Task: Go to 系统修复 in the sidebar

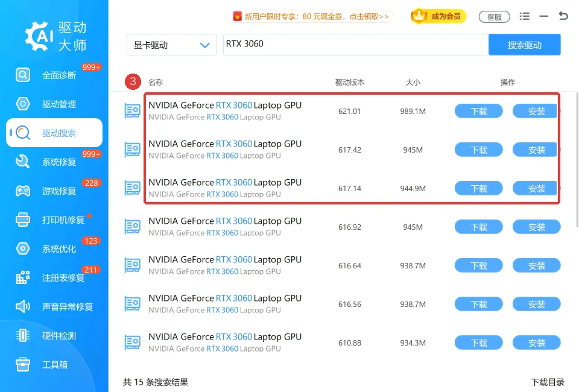Action: [54, 162]
